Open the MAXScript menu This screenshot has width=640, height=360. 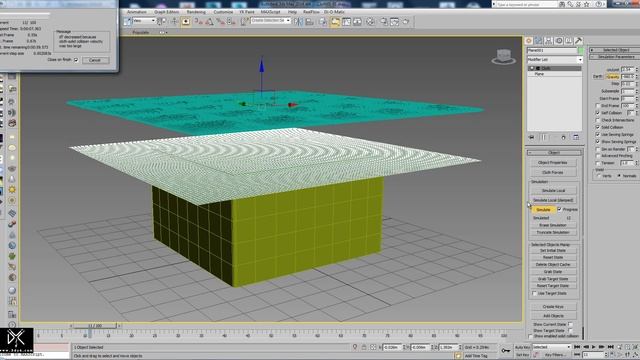coord(271,12)
